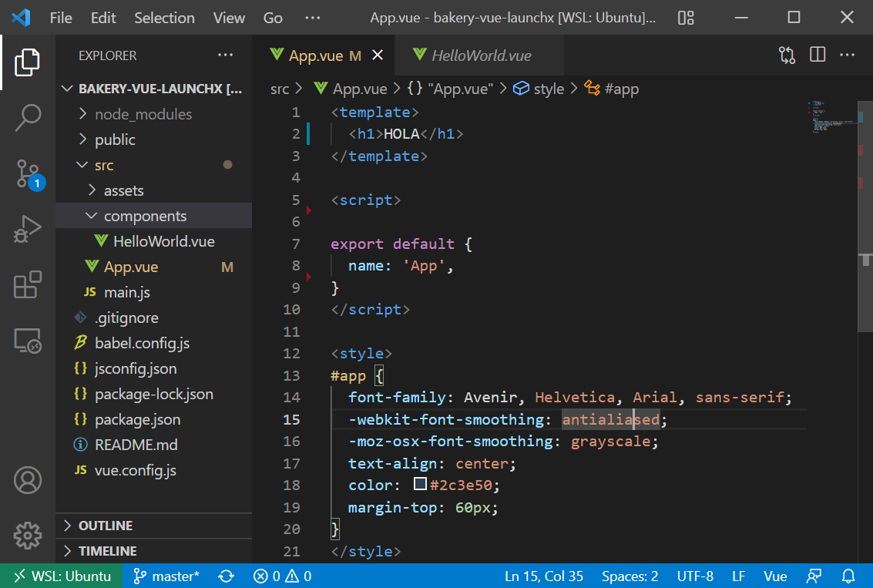Open the Manage gear icon
873x588 pixels.
coord(27,536)
